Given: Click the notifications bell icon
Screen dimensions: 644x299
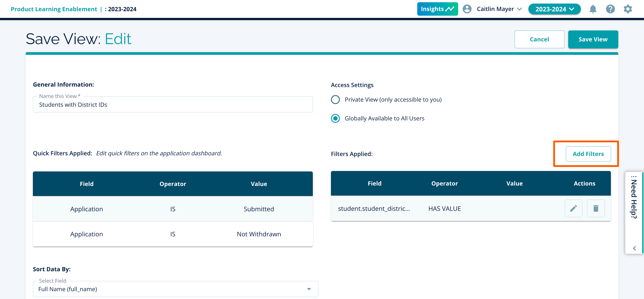Looking at the screenshot, I should point(593,9).
